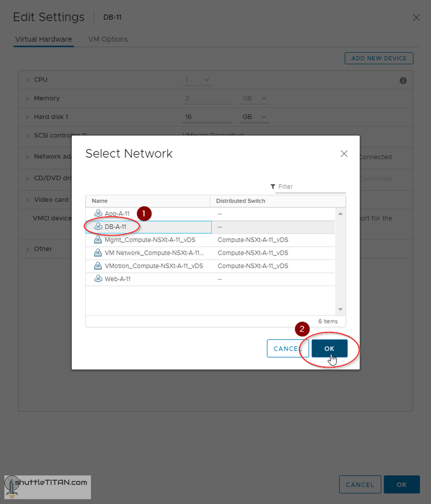431x504 pixels.
Task: Expand the CPU settings row
Action: pyautogui.click(x=27, y=80)
